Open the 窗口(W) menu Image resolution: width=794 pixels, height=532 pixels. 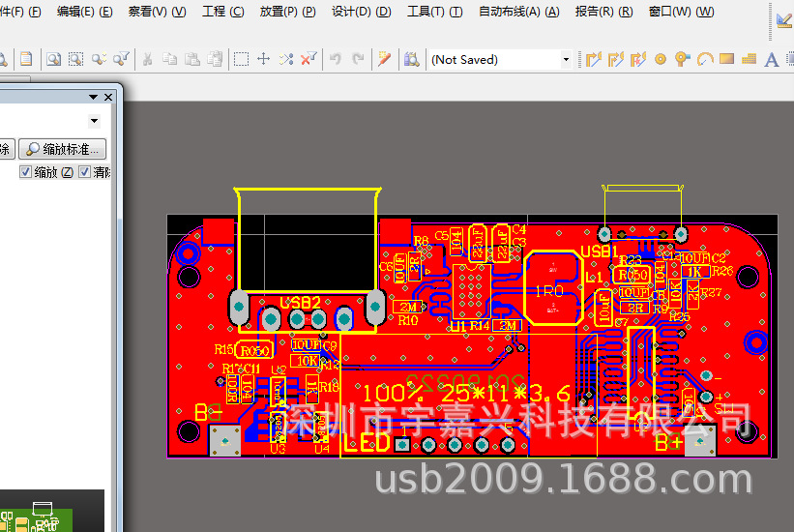[681, 12]
